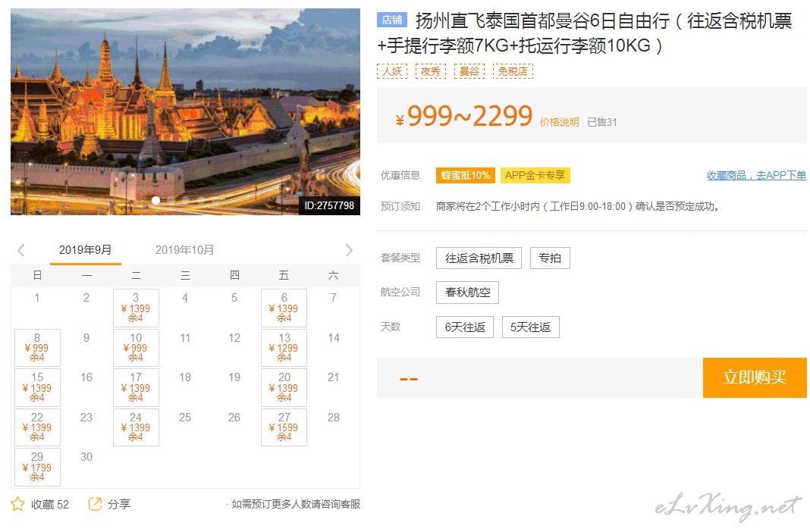
Task: Go to next month with right arrow
Action: pos(349,250)
